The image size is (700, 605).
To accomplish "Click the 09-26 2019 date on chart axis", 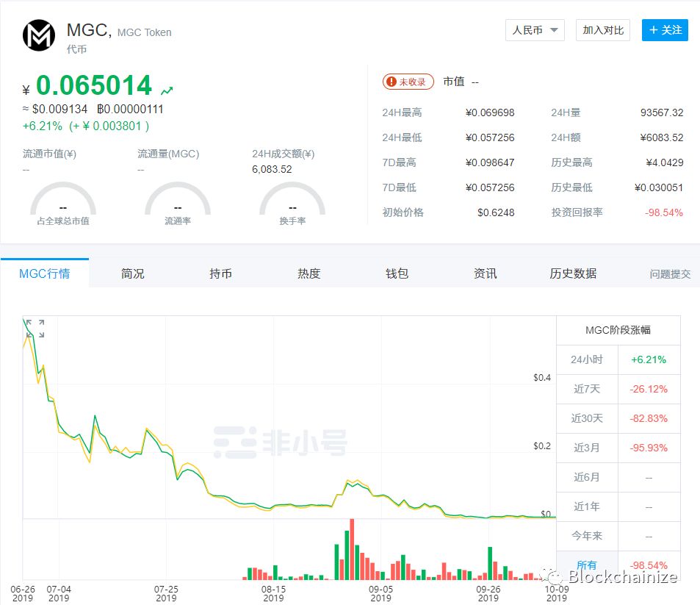I will (x=488, y=593).
